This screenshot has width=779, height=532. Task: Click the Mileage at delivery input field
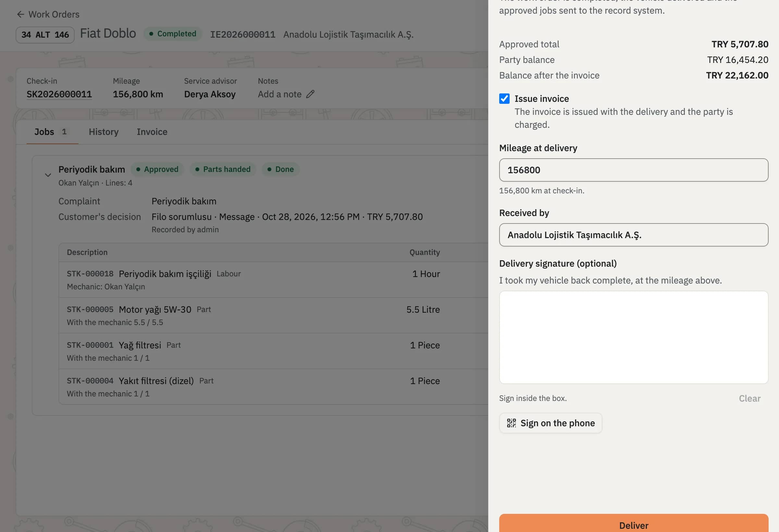[x=634, y=170]
